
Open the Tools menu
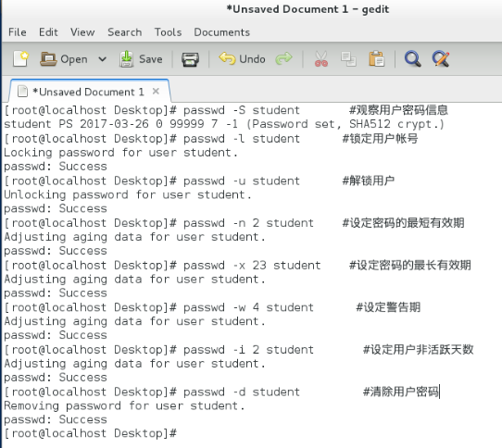168,32
